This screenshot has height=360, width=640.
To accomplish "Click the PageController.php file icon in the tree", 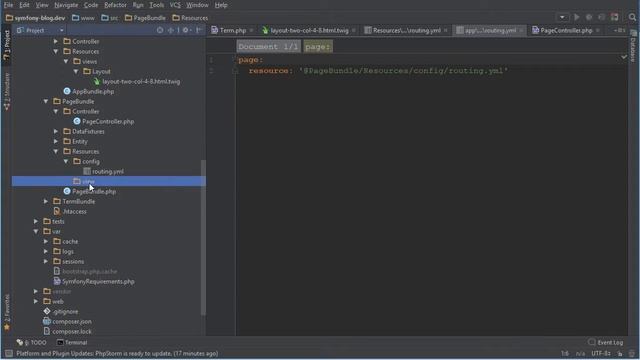I will (77, 121).
